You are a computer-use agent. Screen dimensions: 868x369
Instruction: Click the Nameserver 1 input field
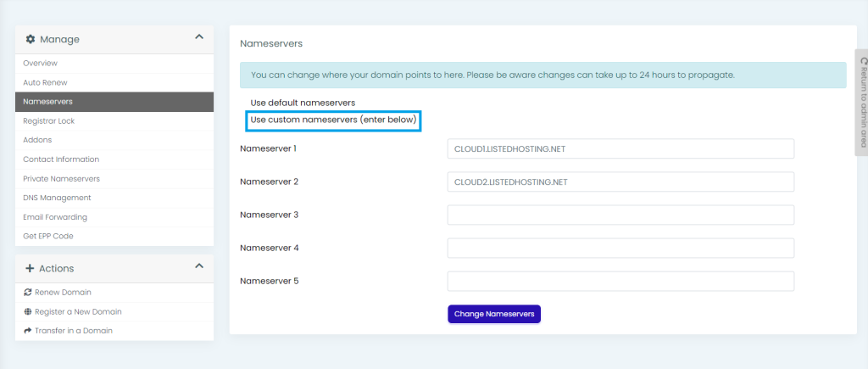(620, 149)
